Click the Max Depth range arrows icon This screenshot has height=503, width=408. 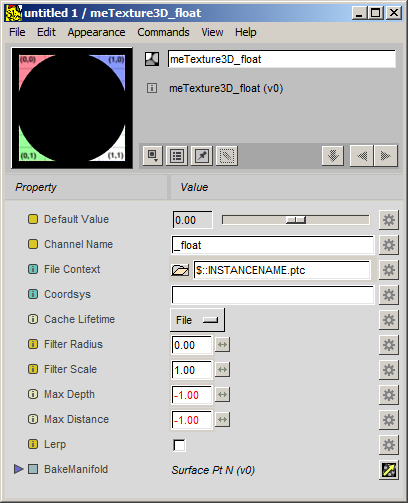coord(222,395)
